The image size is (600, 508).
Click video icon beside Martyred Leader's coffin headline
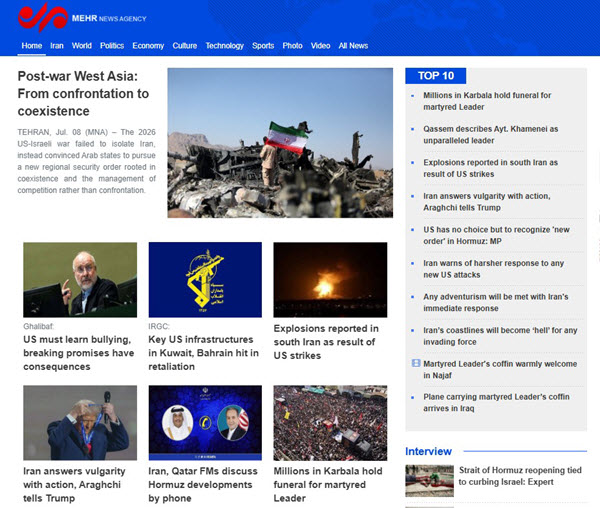pyautogui.click(x=416, y=363)
